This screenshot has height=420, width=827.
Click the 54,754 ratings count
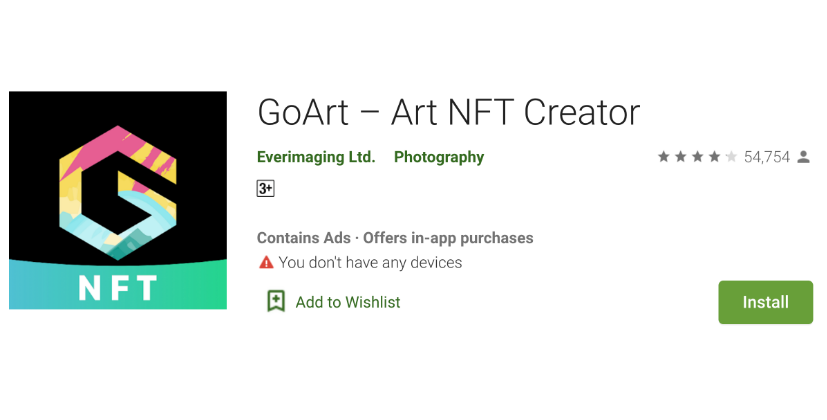click(x=767, y=157)
